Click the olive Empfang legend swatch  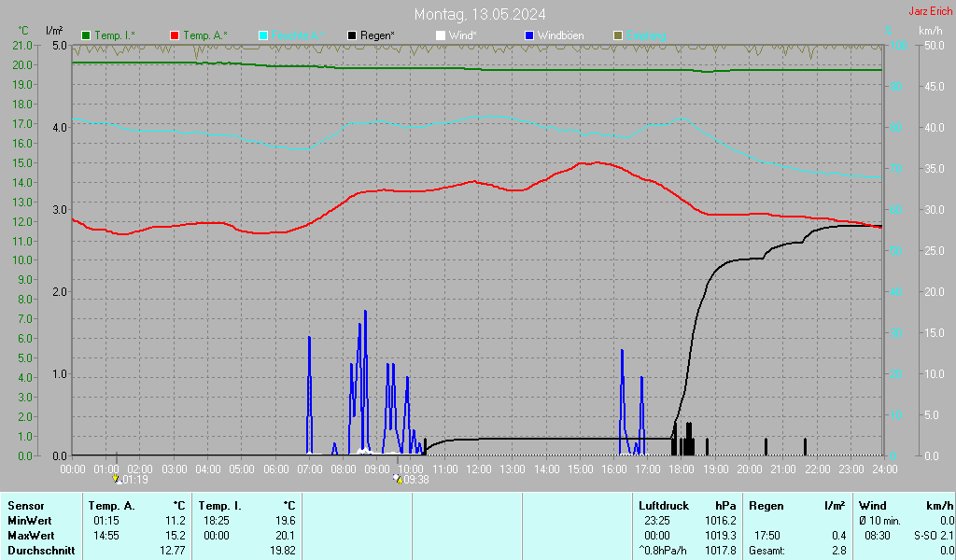click(617, 35)
